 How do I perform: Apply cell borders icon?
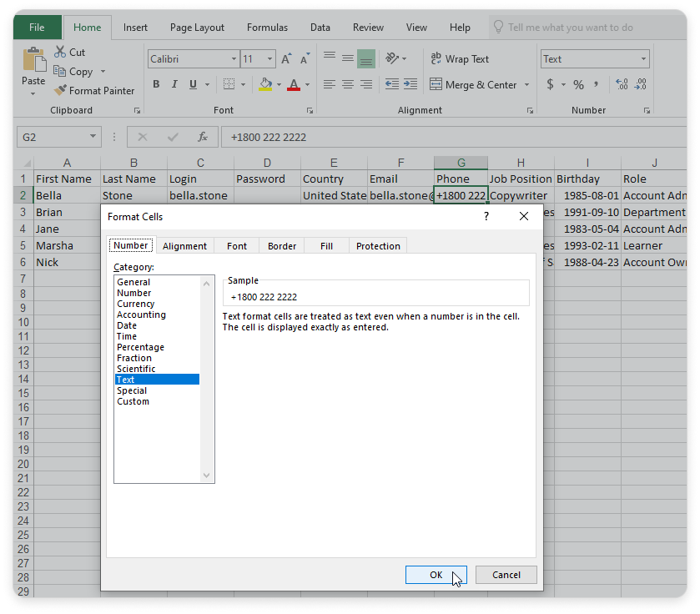[229, 84]
